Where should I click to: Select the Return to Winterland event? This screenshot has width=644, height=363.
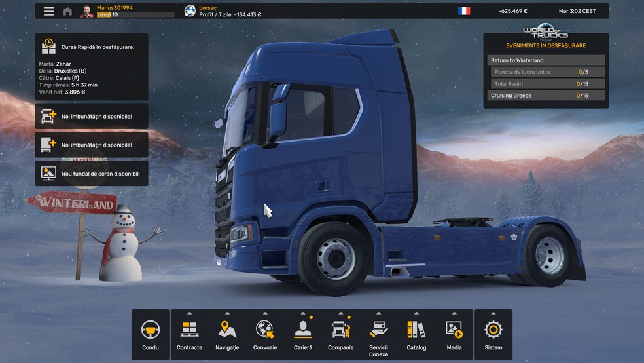pos(546,60)
